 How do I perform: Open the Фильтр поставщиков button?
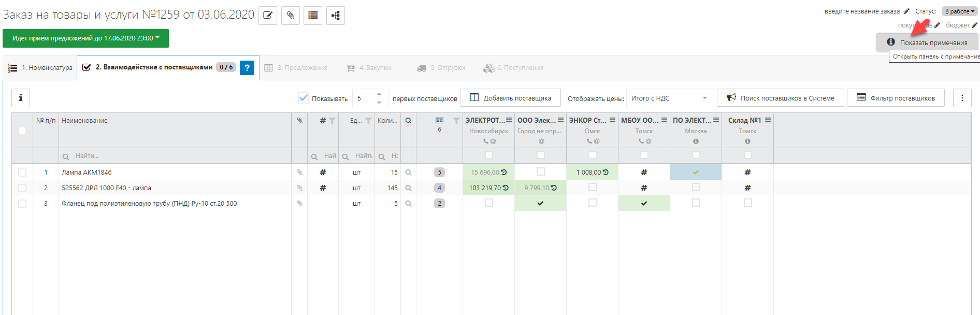click(x=896, y=98)
